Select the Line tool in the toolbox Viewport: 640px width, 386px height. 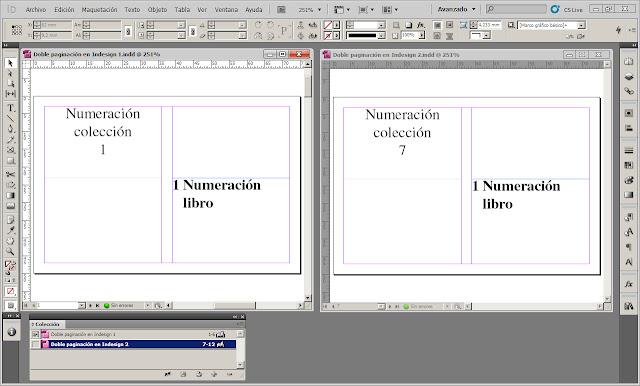11,119
